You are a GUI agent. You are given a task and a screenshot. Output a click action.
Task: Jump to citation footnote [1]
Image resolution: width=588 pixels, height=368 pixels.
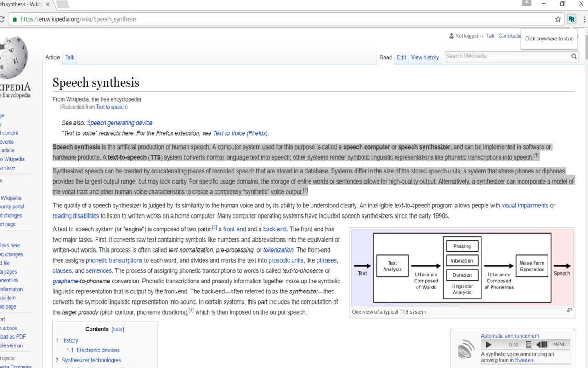536,155
